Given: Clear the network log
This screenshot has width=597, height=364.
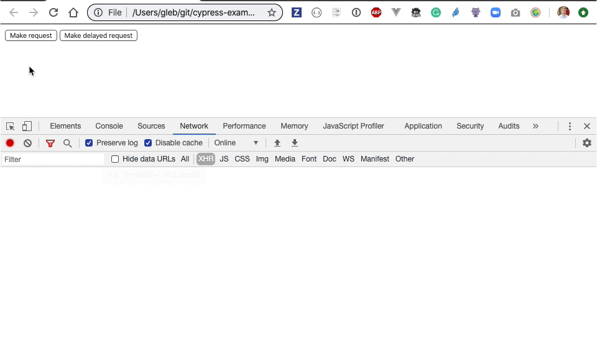Looking at the screenshot, I should pyautogui.click(x=27, y=143).
